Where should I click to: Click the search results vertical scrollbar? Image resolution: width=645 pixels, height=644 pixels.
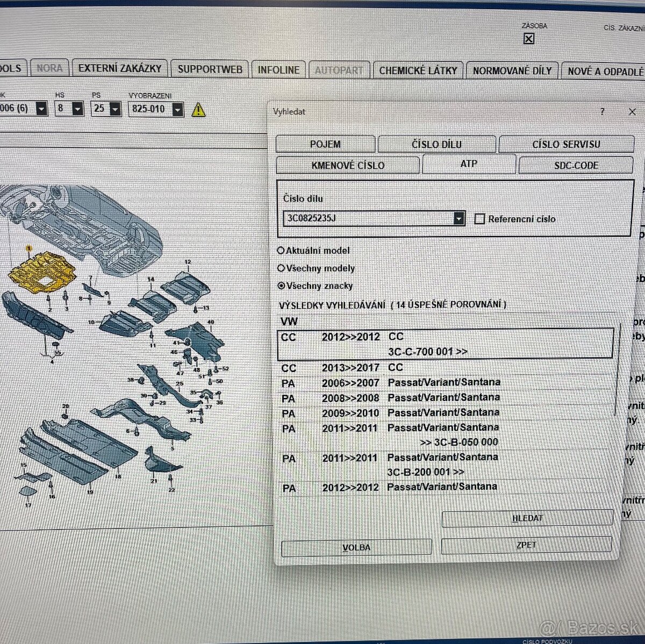[x=617, y=371]
